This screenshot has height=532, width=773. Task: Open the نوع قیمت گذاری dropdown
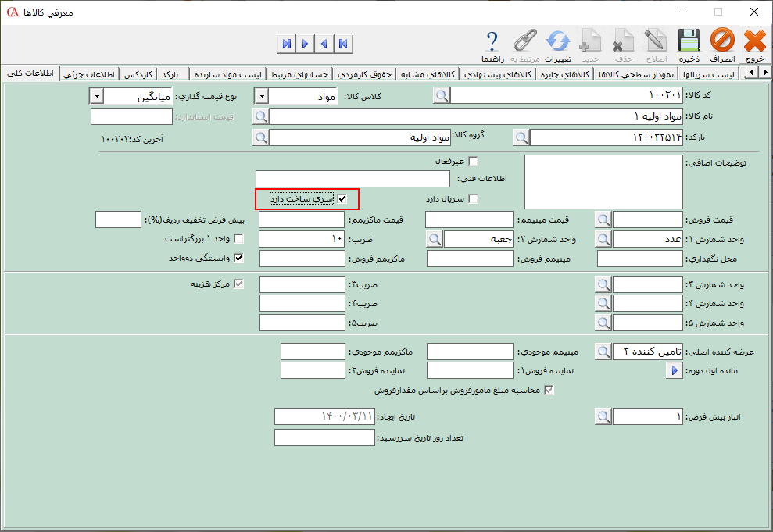pyautogui.click(x=97, y=95)
